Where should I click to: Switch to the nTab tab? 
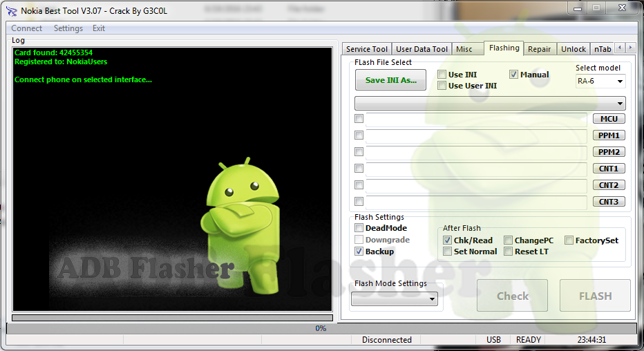click(603, 49)
